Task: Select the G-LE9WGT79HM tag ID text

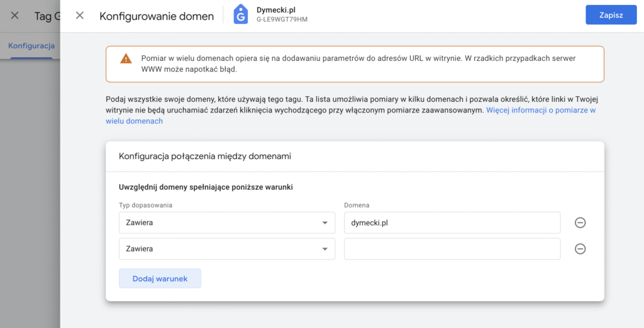Action: (282, 19)
